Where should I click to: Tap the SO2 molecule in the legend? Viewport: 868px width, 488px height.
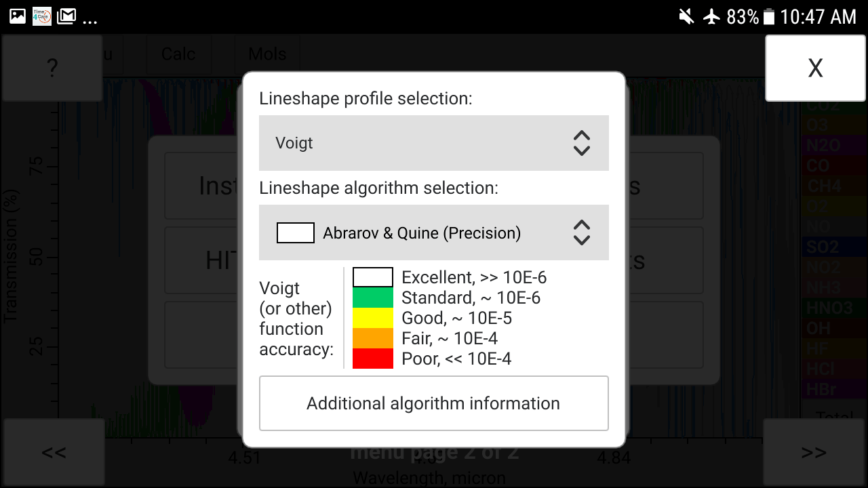(x=823, y=247)
